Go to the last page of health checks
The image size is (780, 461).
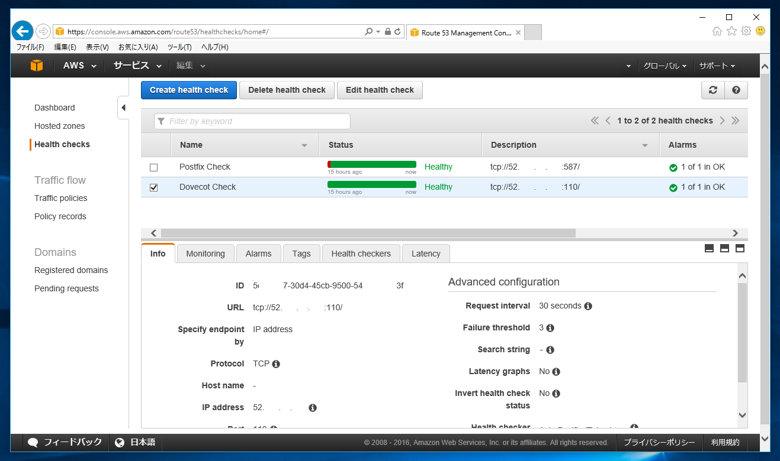point(735,121)
